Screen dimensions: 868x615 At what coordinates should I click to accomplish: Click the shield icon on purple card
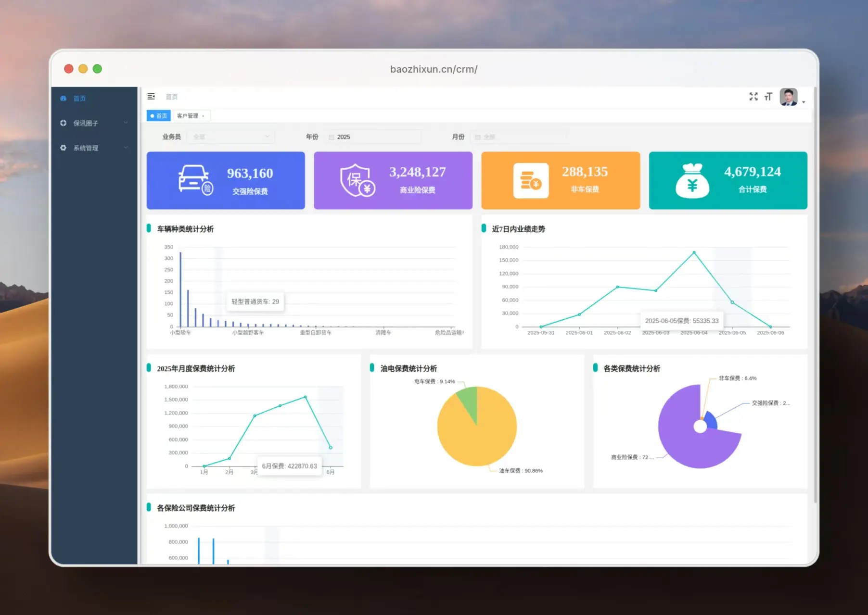[x=357, y=180]
